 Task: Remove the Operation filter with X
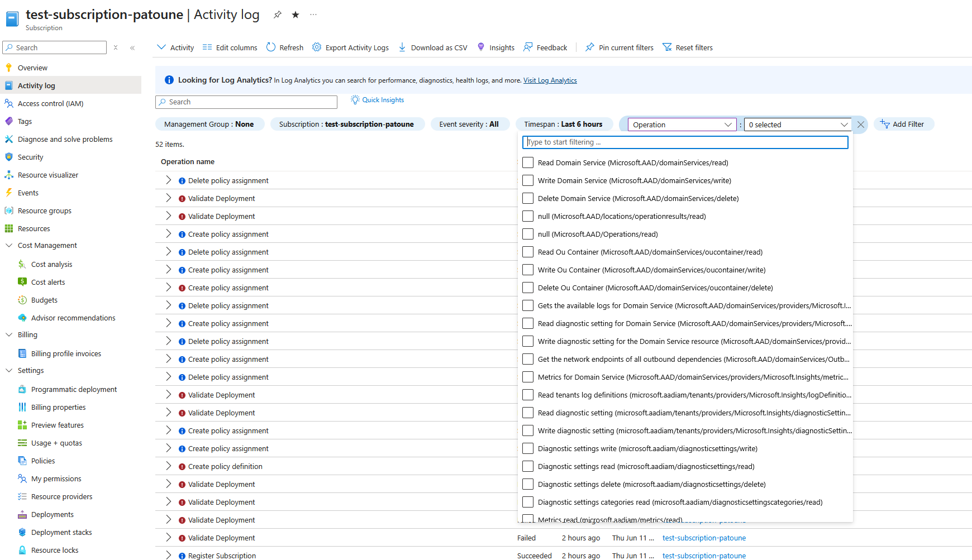861,125
